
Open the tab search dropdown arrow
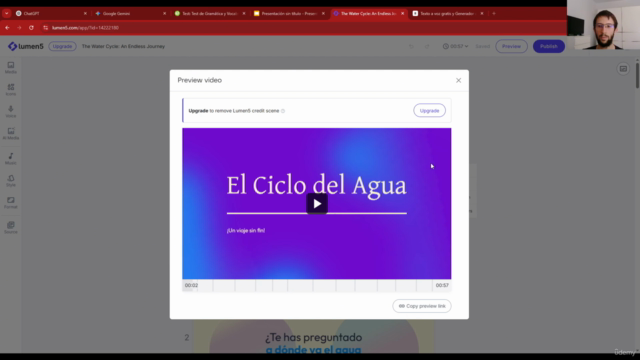(x=7, y=13)
